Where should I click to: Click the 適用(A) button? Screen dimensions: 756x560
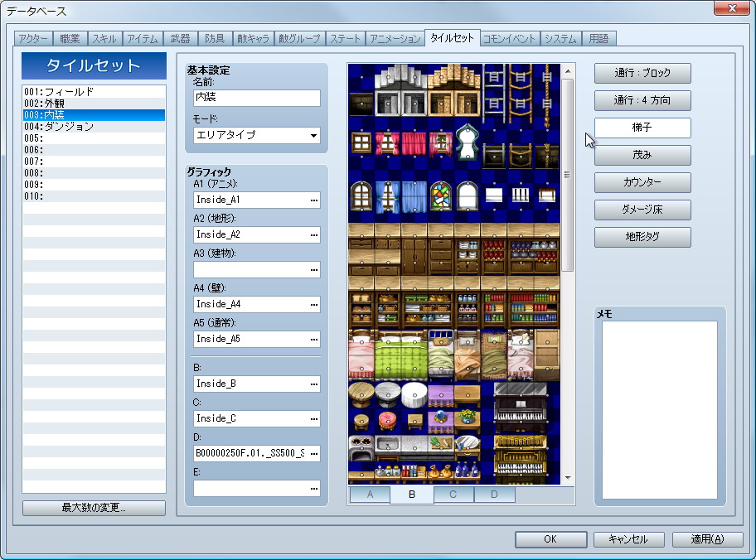click(x=707, y=539)
